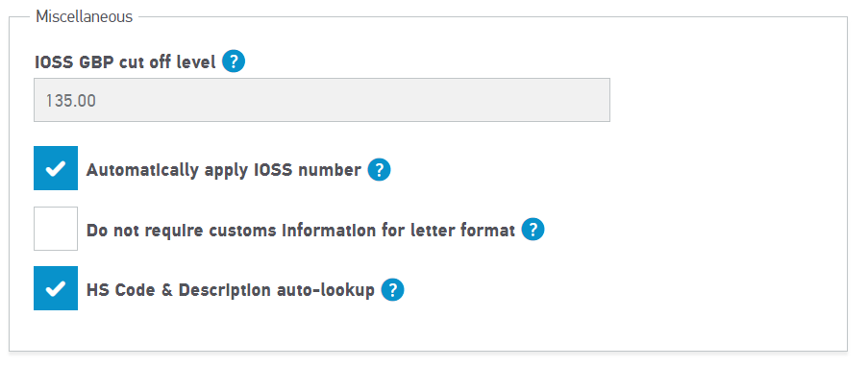The width and height of the screenshot is (868, 367).
Task: Click the question mark after 'letter format'
Action: coord(533,230)
